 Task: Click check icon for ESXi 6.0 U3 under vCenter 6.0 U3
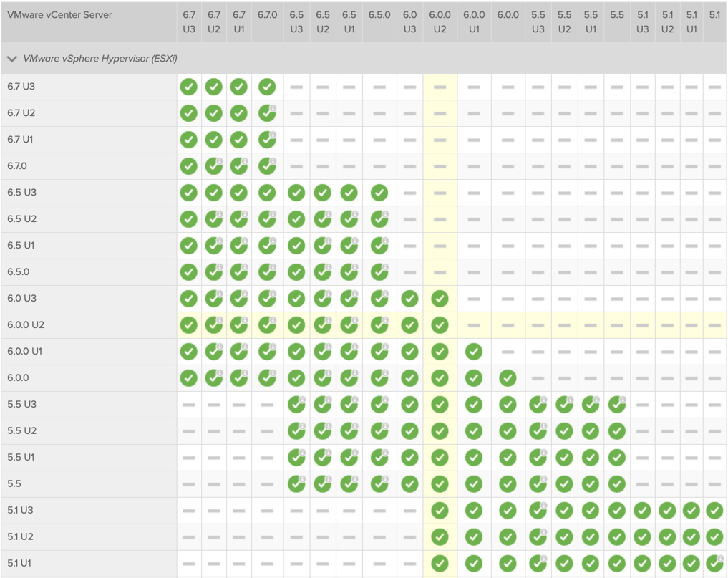(409, 299)
